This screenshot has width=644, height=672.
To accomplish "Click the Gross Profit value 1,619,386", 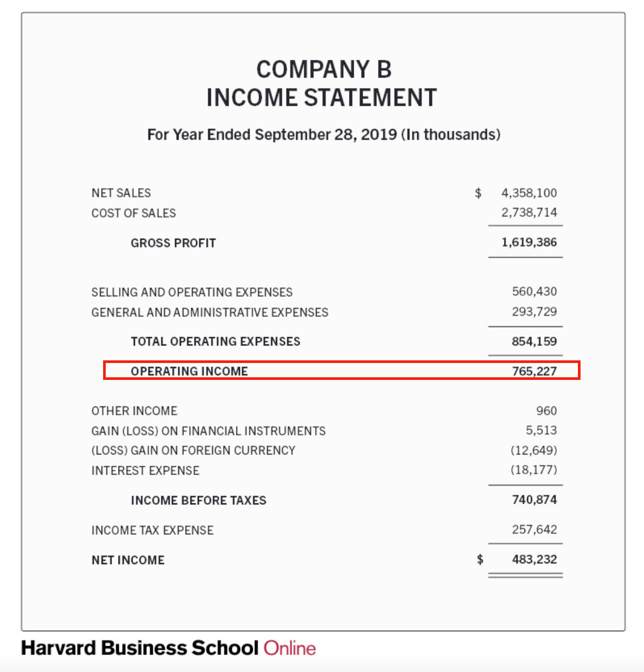I will (529, 242).
